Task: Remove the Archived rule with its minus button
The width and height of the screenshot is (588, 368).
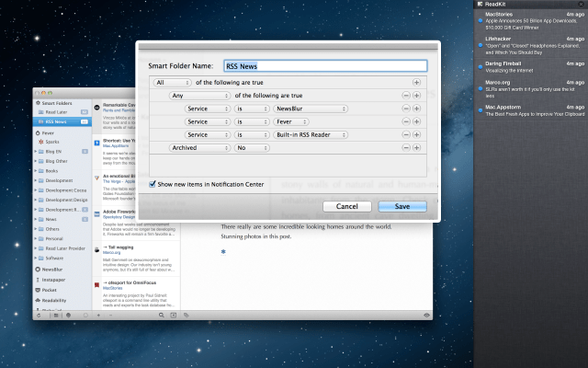Action: tap(406, 147)
